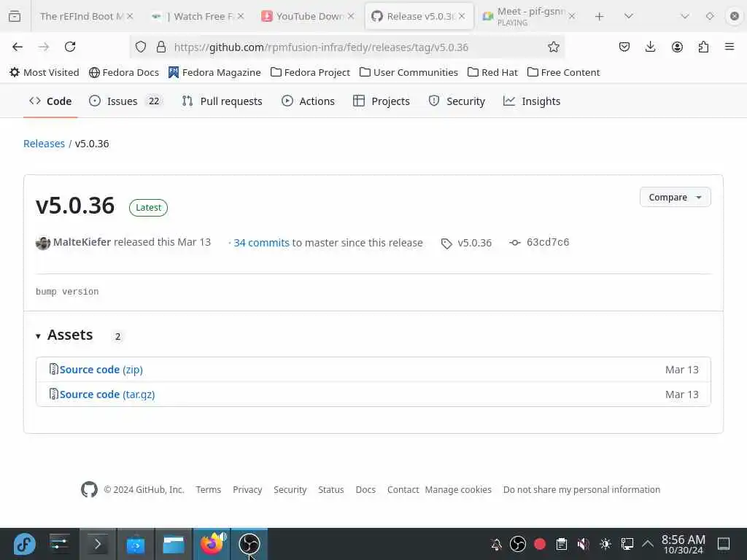Viewport: 747px width, 560px height.
Task: Close the Release v5.0.36 tab
Action: click(x=462, y=16)
